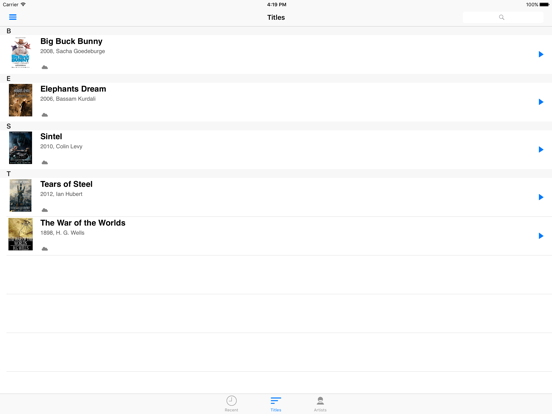Click the E section header
552x414 pixels.
tap(276, 79)
